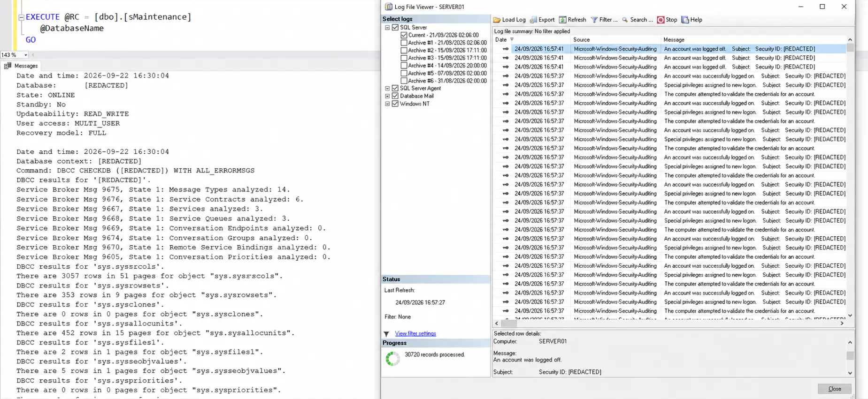
Task: Click the red Stop icon
Action: (661, 20)
